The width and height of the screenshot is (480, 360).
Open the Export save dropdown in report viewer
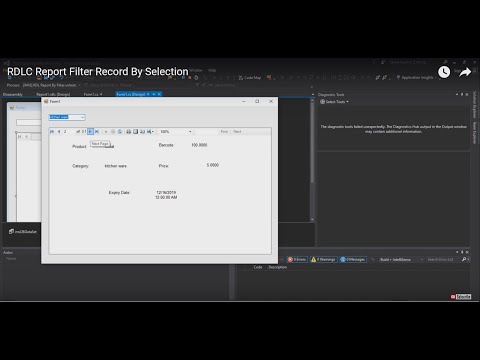[x=150, y=132]
